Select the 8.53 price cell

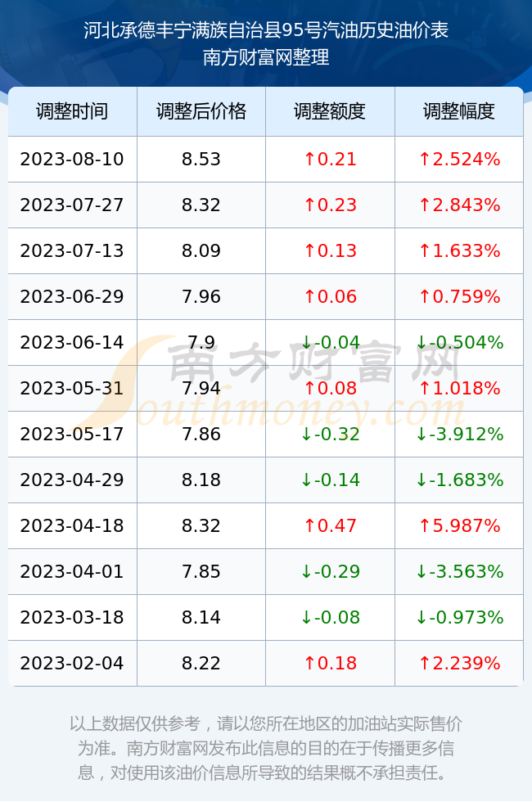tap(201, 159)
